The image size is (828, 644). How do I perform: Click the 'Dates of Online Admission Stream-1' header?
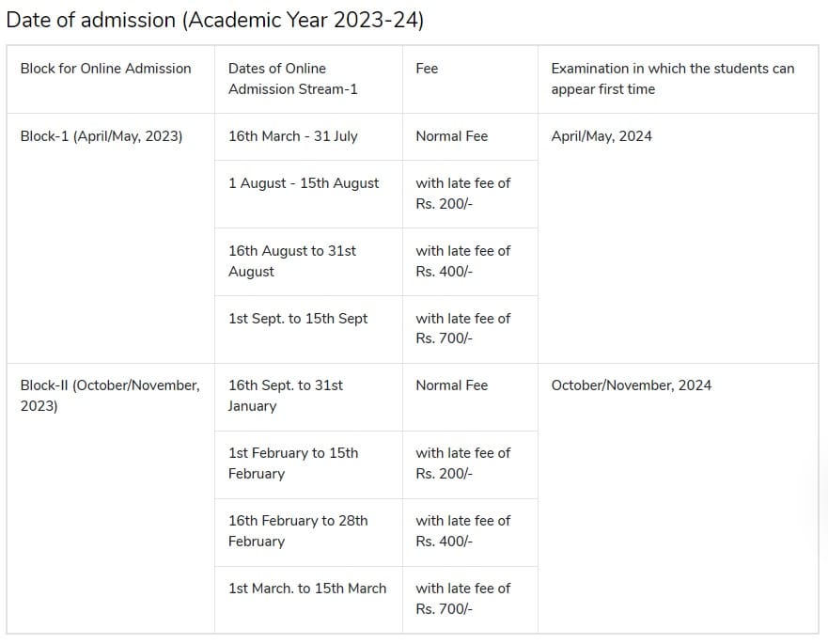coord(292,79)
